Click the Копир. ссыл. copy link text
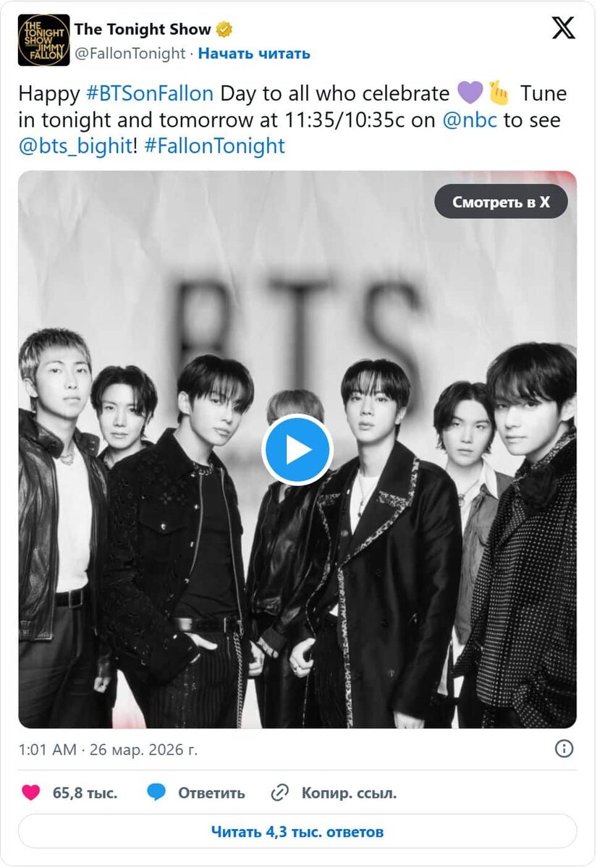Viewport: 597px width, 868px height. tap(349, 793)
